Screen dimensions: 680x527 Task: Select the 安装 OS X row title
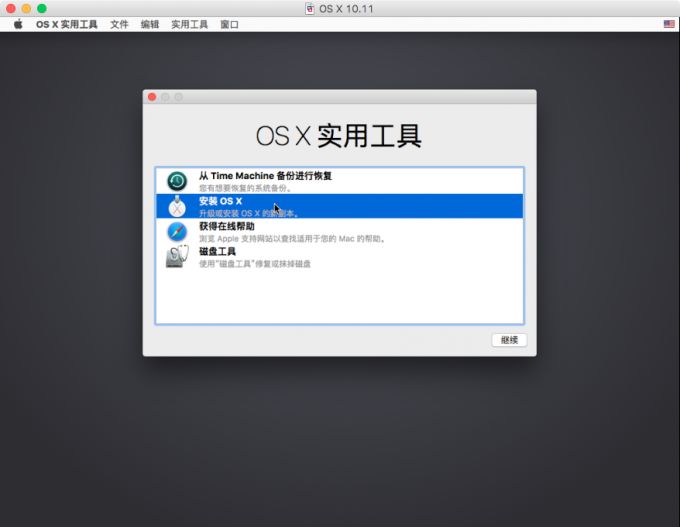(x=220, y=201)
